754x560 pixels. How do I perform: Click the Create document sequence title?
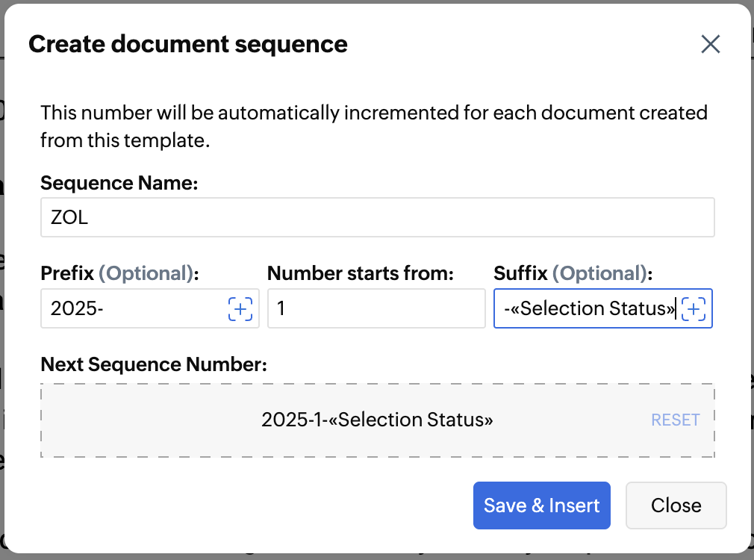(x=188, y=45)
